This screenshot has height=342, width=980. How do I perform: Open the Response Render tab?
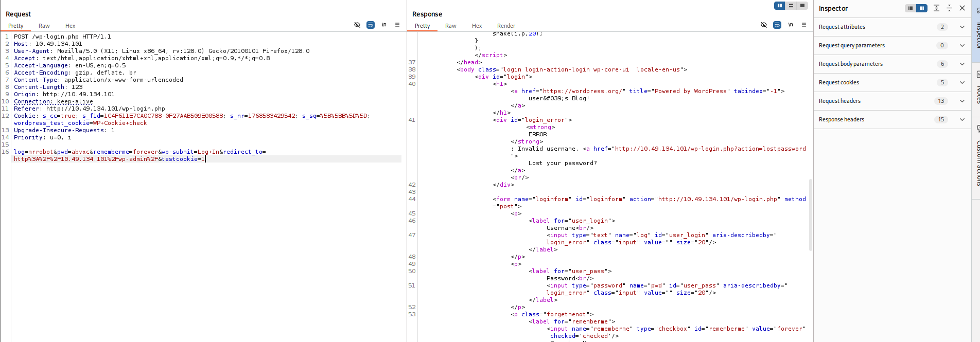[506, 26]
